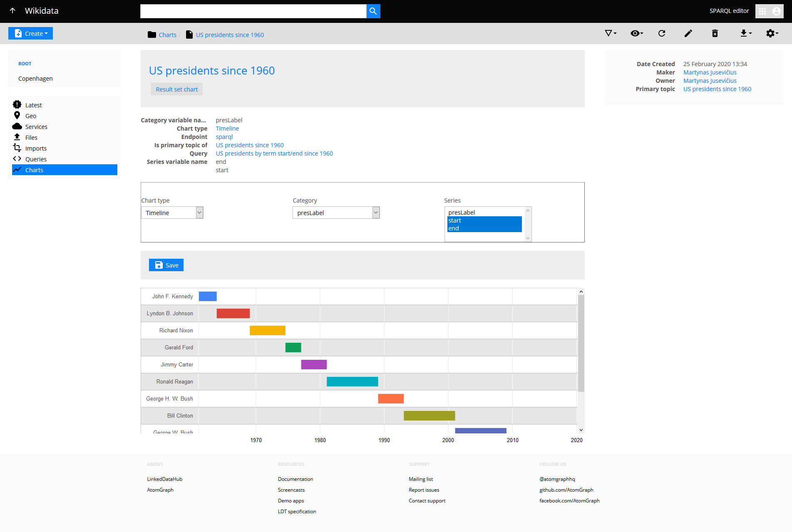
Task: Click Charts breadcrumb link
Action: click(x=167, y=35)
